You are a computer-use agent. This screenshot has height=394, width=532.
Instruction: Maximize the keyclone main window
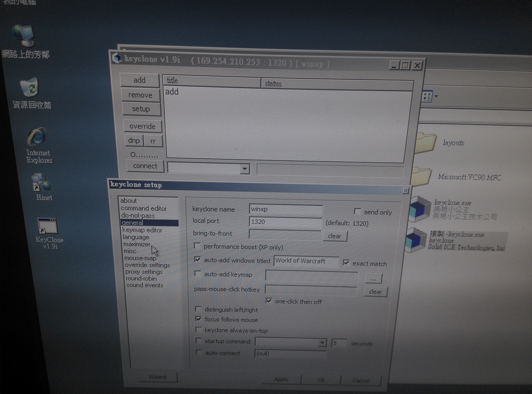click(405, 65)
